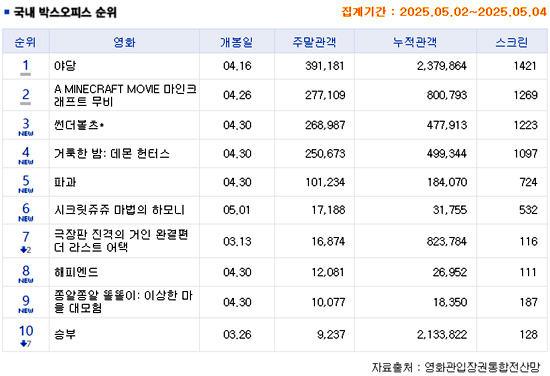
Task: Click the 집계기간 date range text
Action: (444, 12)
